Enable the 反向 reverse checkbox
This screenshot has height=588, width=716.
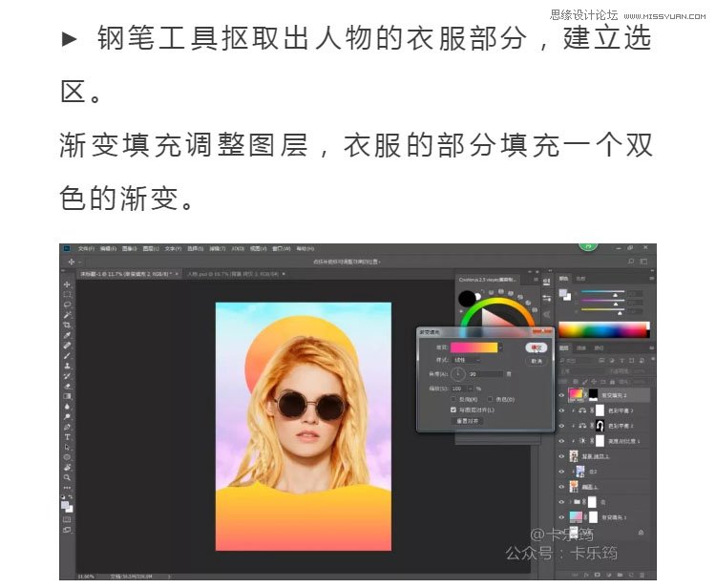click(x=454, y=399)
